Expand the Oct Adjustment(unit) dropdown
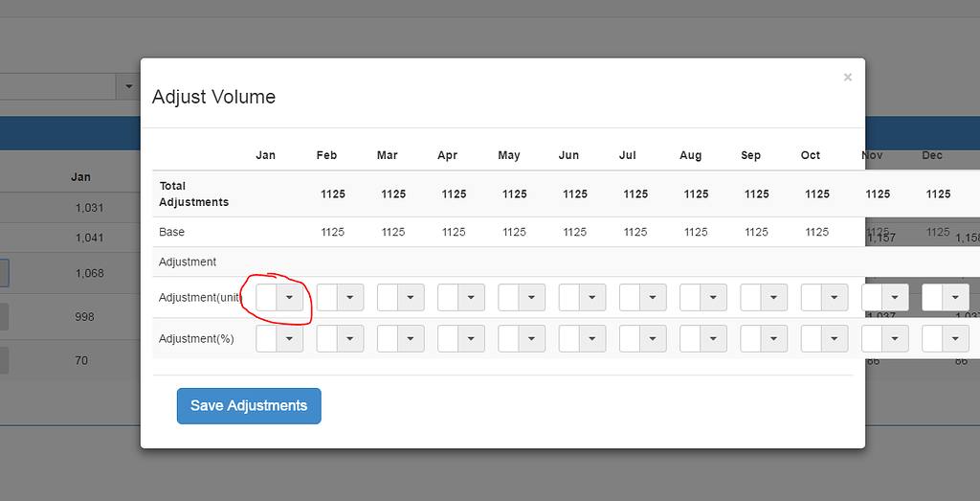Screen dimensions: 980x501 (835, 298)
